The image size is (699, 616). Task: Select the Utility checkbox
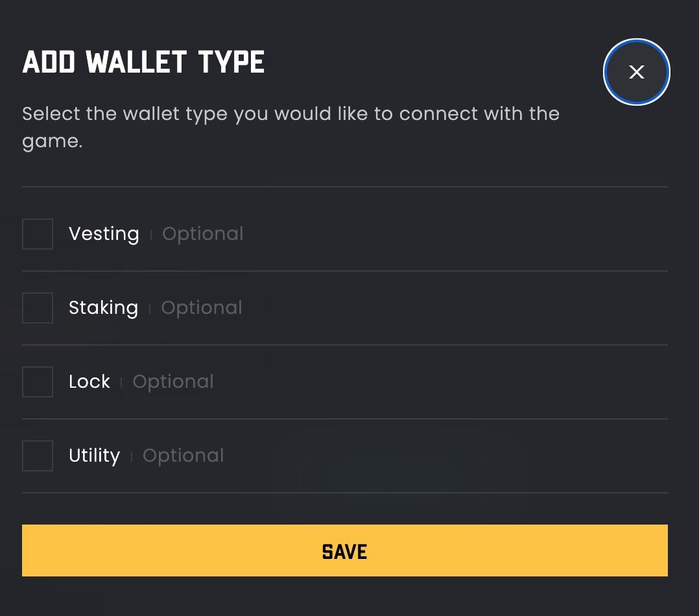point(38,456)
